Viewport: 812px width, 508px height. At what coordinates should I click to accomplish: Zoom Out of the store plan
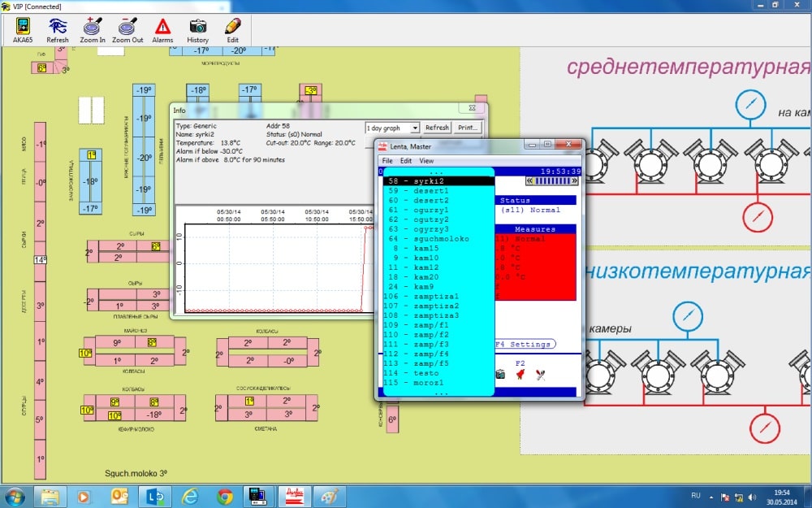click(127, 30)
